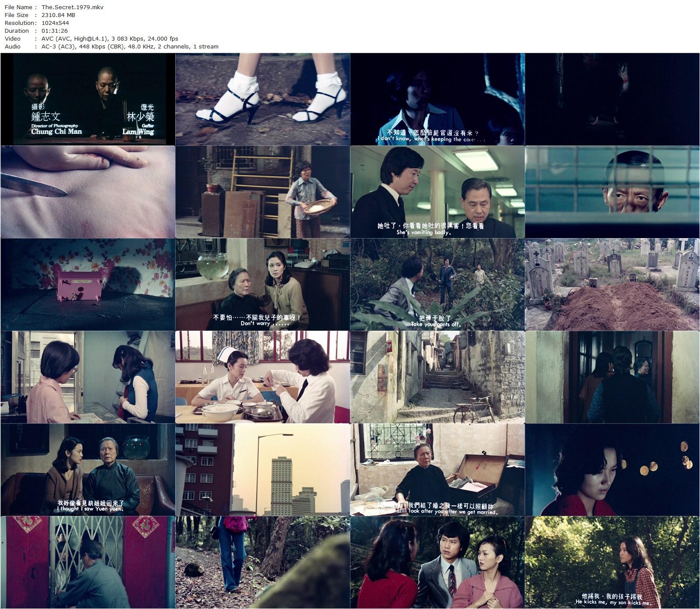700x609 pixels.
Task: Open the Chung Chi Man credits thumbnail
Action: [87, 99]
